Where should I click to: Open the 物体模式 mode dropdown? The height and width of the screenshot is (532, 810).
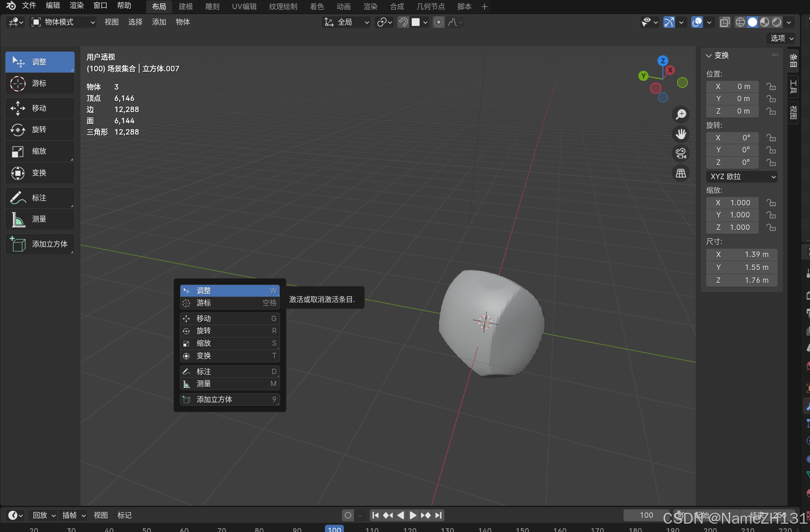[x=63, y=22]
